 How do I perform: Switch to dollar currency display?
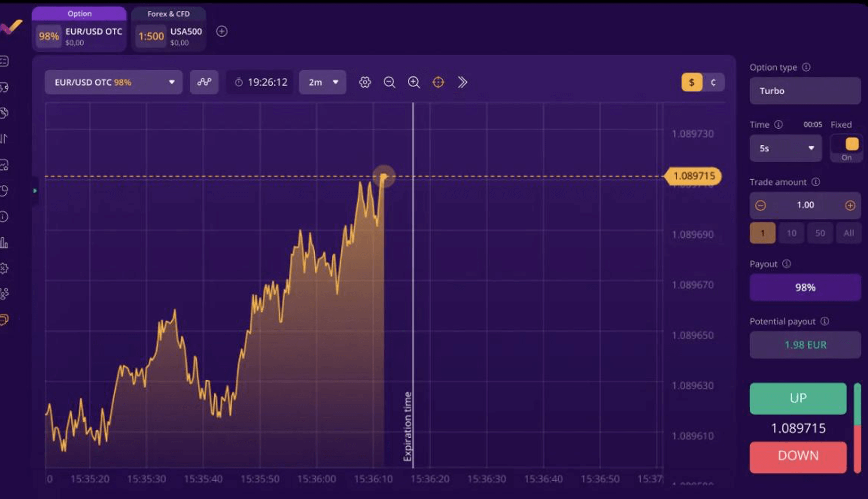coord(692,82)
